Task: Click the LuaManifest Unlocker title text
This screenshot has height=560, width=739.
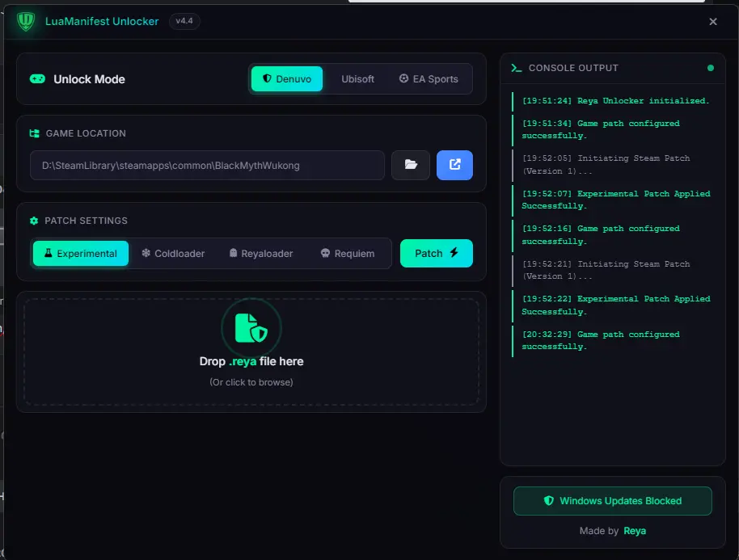Action: pos(102,21)
